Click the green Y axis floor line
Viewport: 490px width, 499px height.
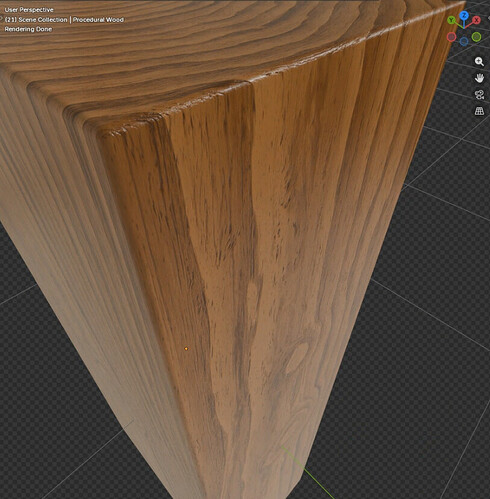307,473
